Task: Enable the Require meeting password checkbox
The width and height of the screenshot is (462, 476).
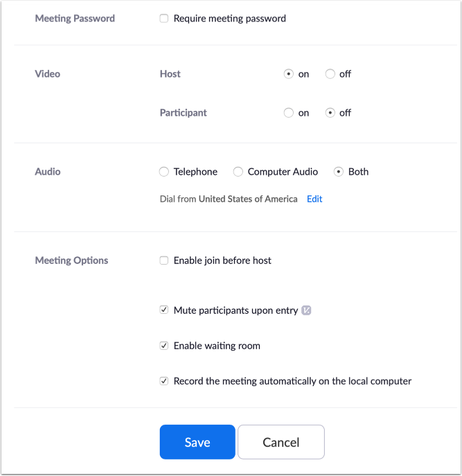Action: 164,19
